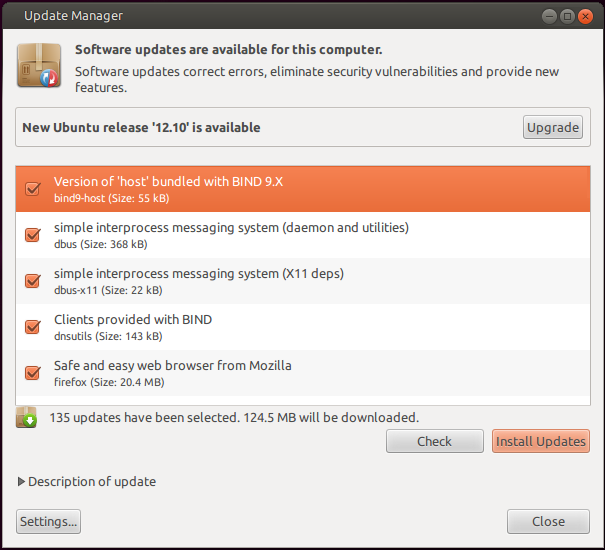
Task: Deselect the dbus-x11 update checkbox
Action: (x=33, y=281)
